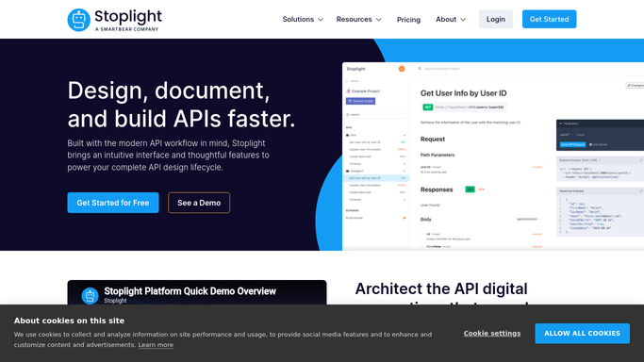The height and width of the screenshot is (362, 644).
Task: Open See a Demo
Action: click(199, 203)
